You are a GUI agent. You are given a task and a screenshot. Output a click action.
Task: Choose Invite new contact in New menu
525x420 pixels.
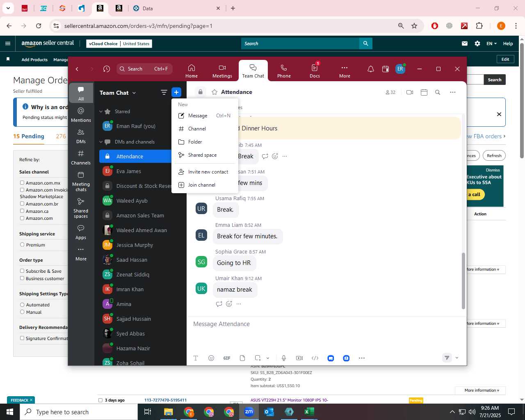click(205, 172)
